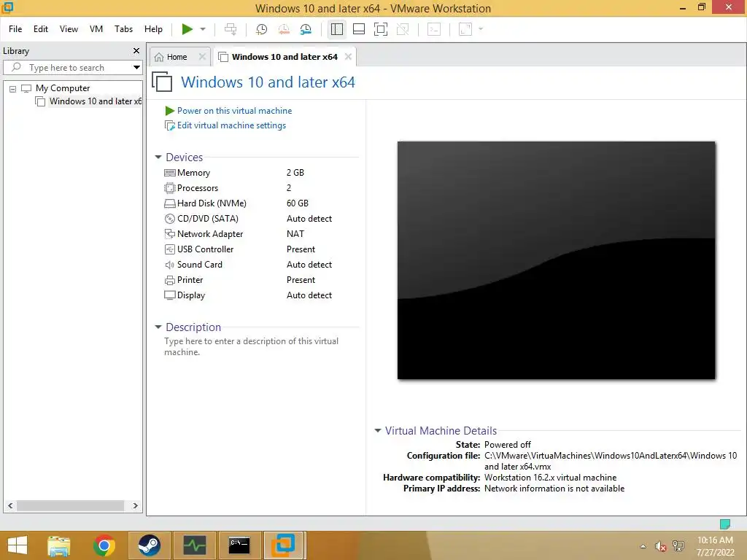Open the File menu
Image resolution: width=747 pixels, height=560 pixels.
click(15, 29)
